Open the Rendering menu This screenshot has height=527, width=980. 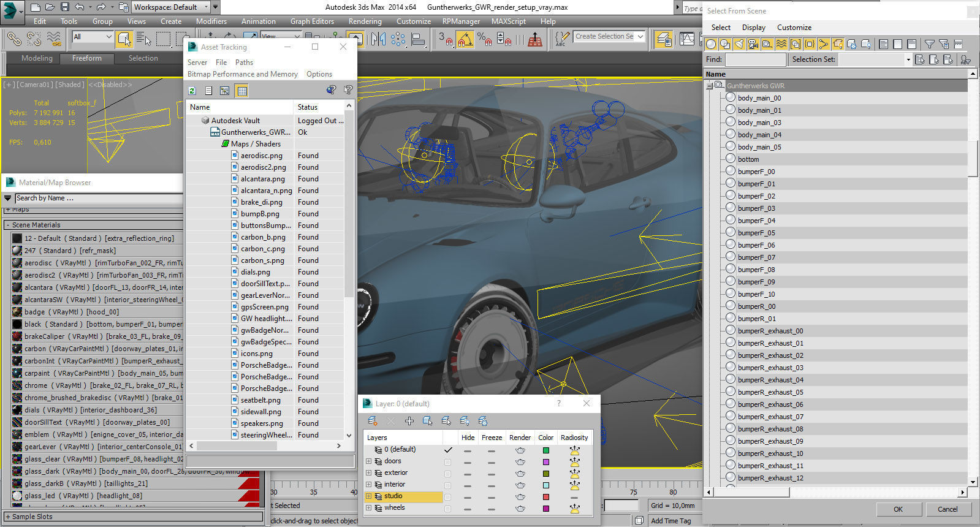365,21
